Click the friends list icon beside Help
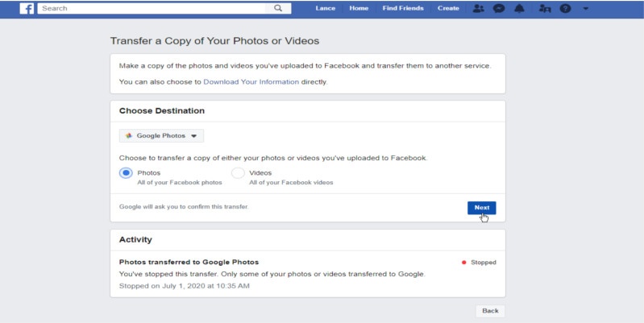644x323 pixels. [545, 8]
